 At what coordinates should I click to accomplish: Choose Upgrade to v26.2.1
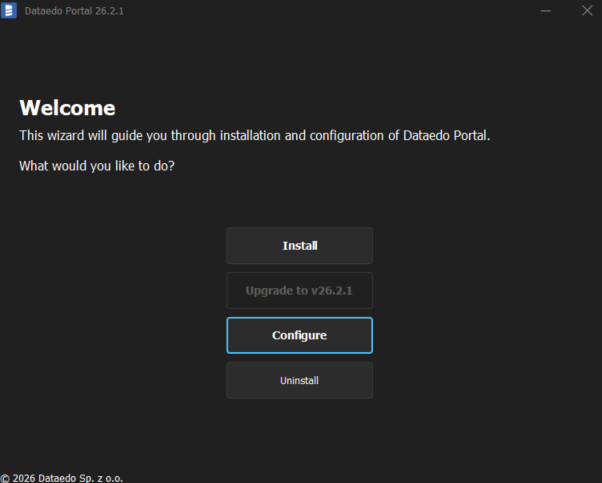click(299, 291)
